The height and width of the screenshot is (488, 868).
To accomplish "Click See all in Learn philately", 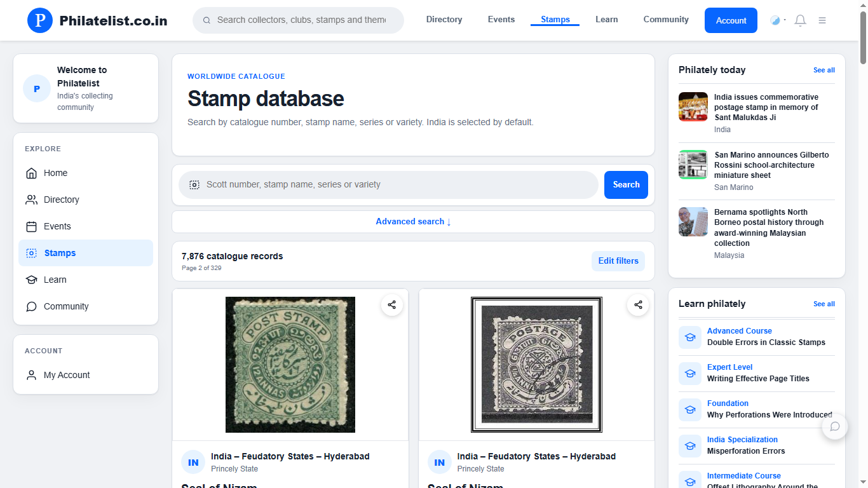I will pos(824,304).
